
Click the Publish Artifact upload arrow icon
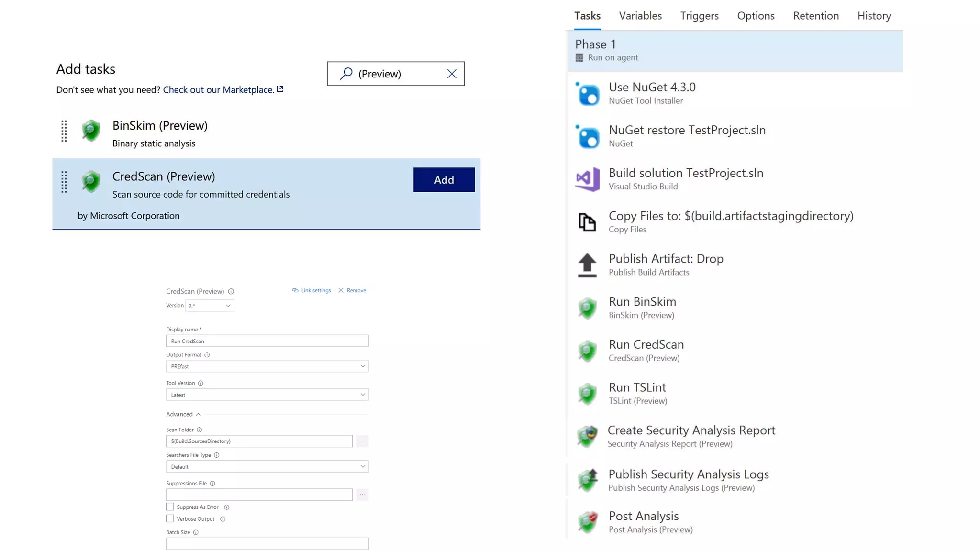[x=587, y=265]
